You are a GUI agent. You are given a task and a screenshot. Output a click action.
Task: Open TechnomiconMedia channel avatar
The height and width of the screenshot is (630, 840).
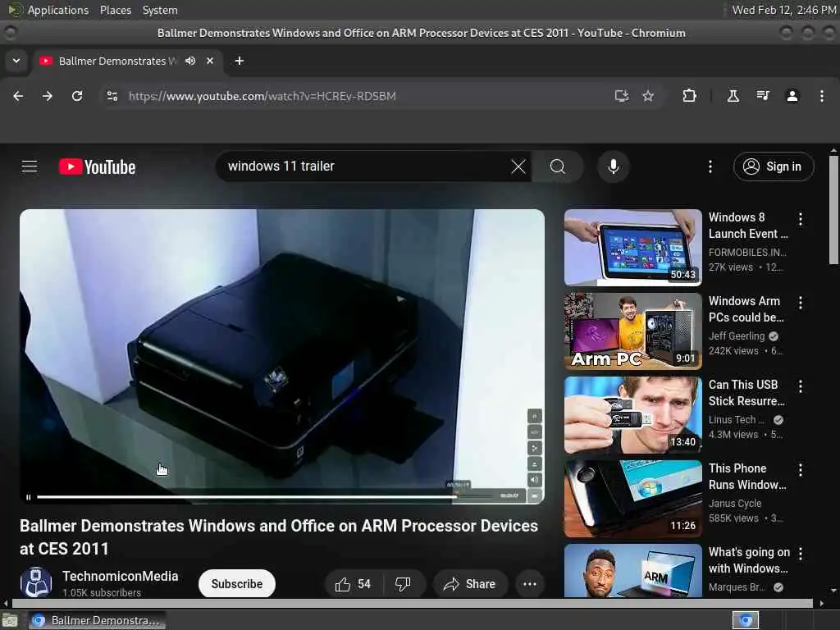(x=35, y=583)
